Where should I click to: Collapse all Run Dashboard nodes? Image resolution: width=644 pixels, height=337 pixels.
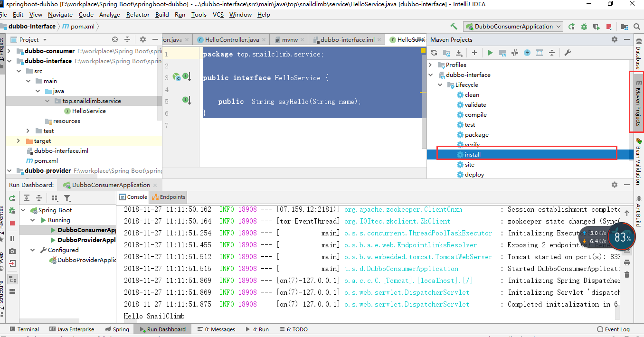39,198
